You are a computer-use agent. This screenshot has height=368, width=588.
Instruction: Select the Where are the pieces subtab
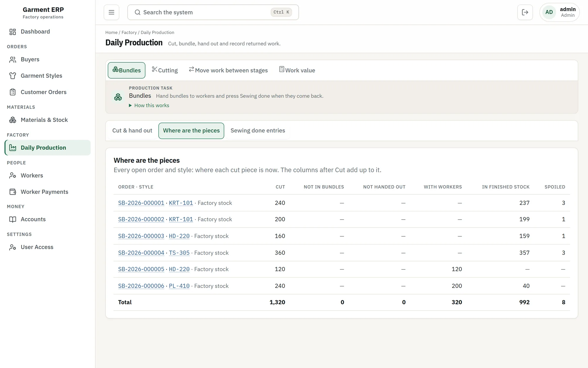(x=191, y=131)
